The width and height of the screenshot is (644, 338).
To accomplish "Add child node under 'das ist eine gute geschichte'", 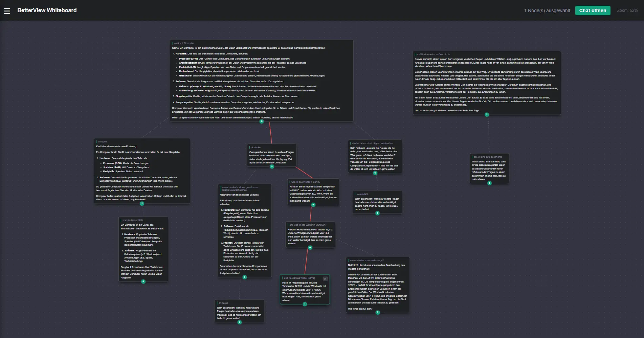I will [x=489, y=183].
